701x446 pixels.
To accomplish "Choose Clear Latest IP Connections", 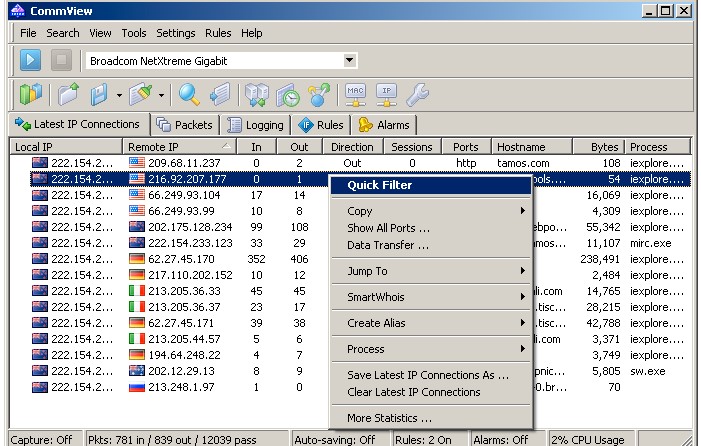I will (x=413, y=392).
